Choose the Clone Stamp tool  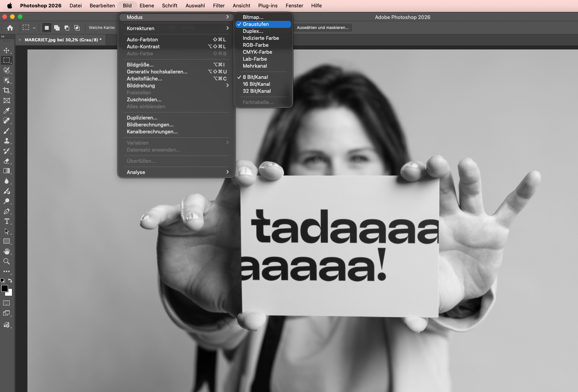tap(7, 141)
